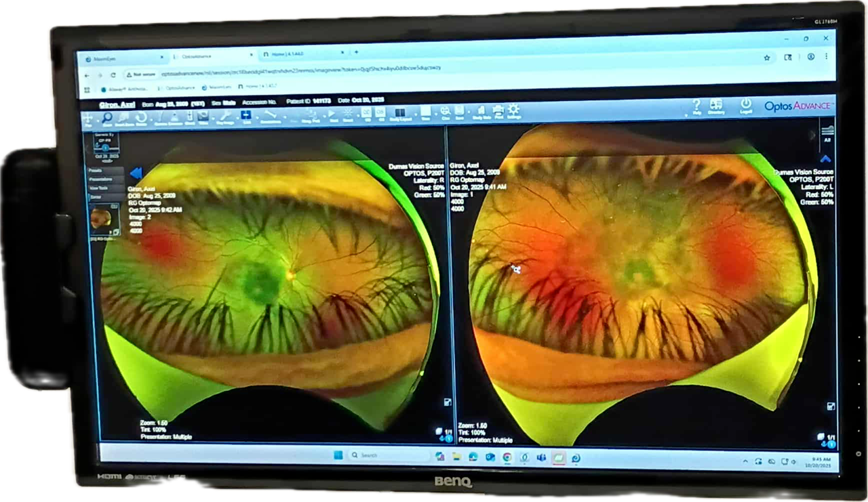Click the Play arrow icon in toolbar
Image resolution: width=868 pixels, height=502 pixels.
click(x=332, y=115)
